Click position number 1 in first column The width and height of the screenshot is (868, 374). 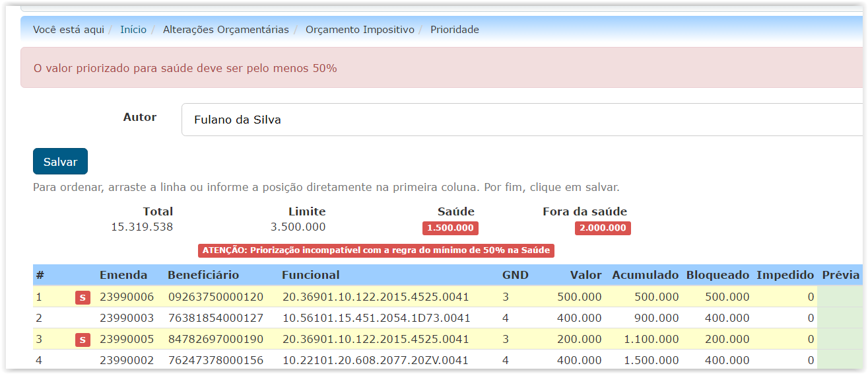pyautogui.click(x=38, y=297)
